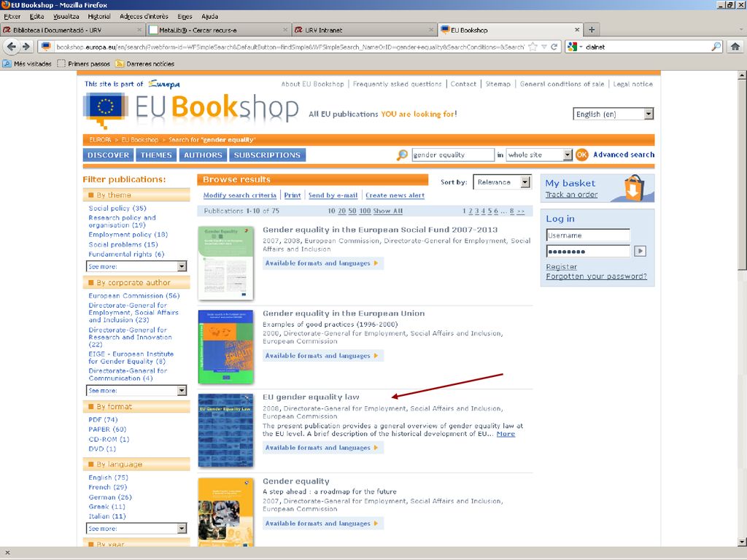The image size is (747, 560).
Task: Open the Google search engine selector icon
Action: click(573, 47)
